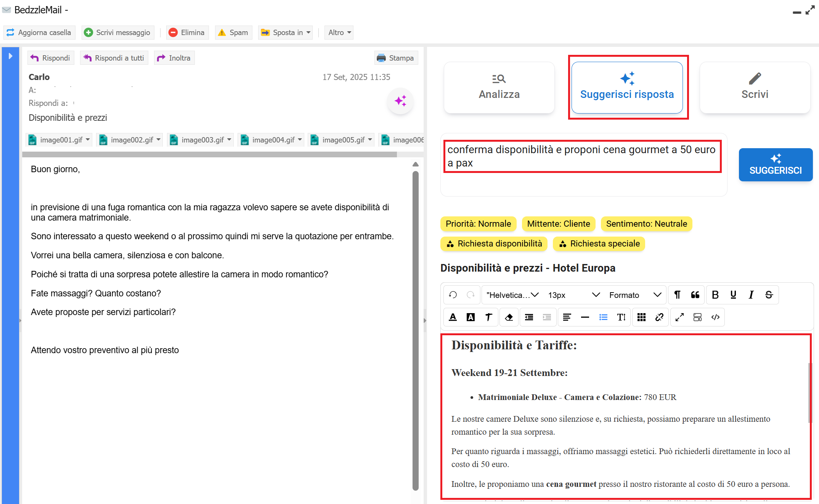Toggle the bulleted list button
This screenshot has width=819, height=504.
pos(603,317)
